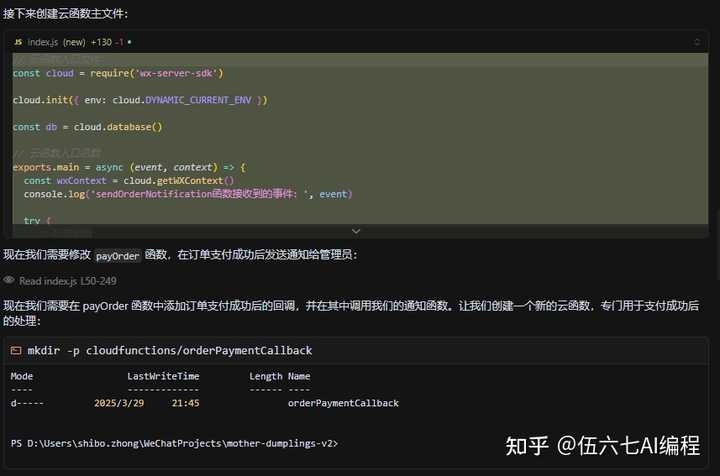Click the eye icon beside Read index.js
Screen dimensions: 720x476
tap(9, 281)
